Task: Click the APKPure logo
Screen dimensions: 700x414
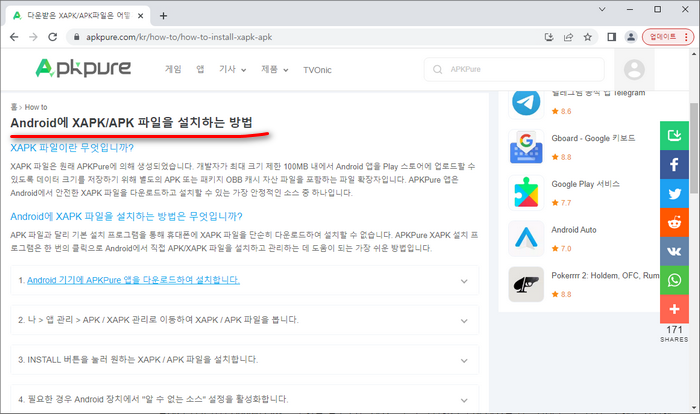Action: tap(83, 68)
